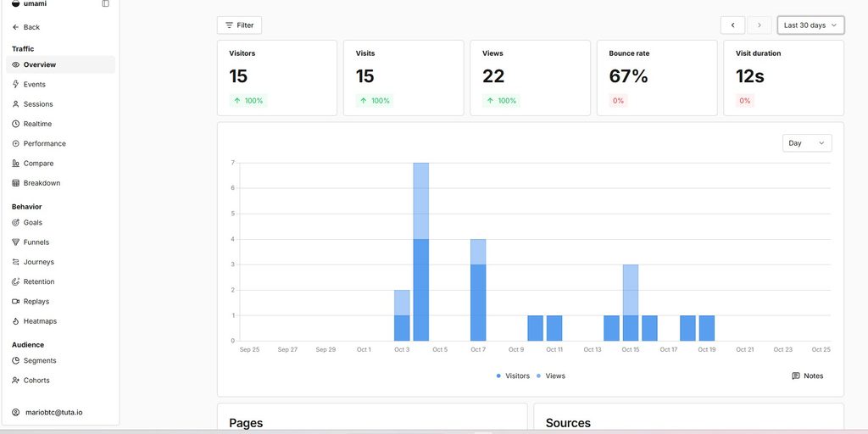The height and width of the screenshot is (434, 868).
Task: Click the tallest chart bar on Oct 4
Action: coord(421,252)
